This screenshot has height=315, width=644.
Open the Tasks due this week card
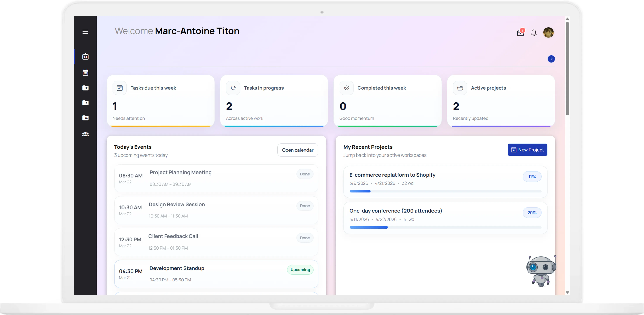pos(161,101)
